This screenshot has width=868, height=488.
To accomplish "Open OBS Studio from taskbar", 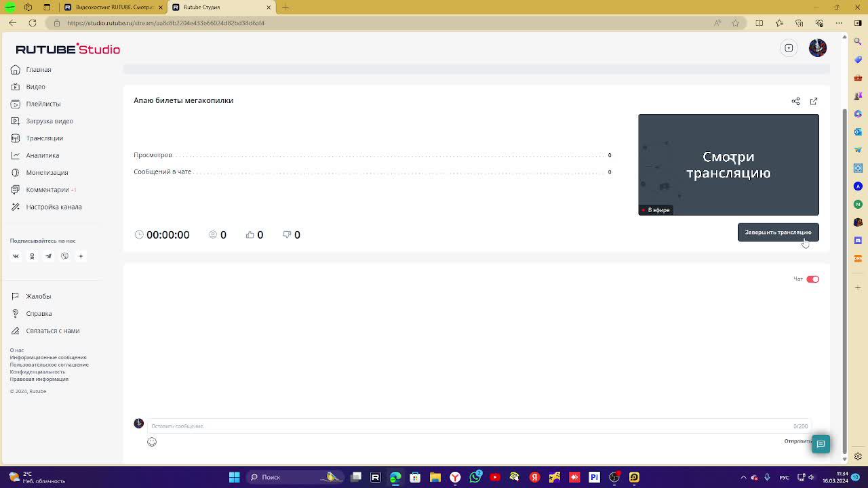I will pos(614,477).
